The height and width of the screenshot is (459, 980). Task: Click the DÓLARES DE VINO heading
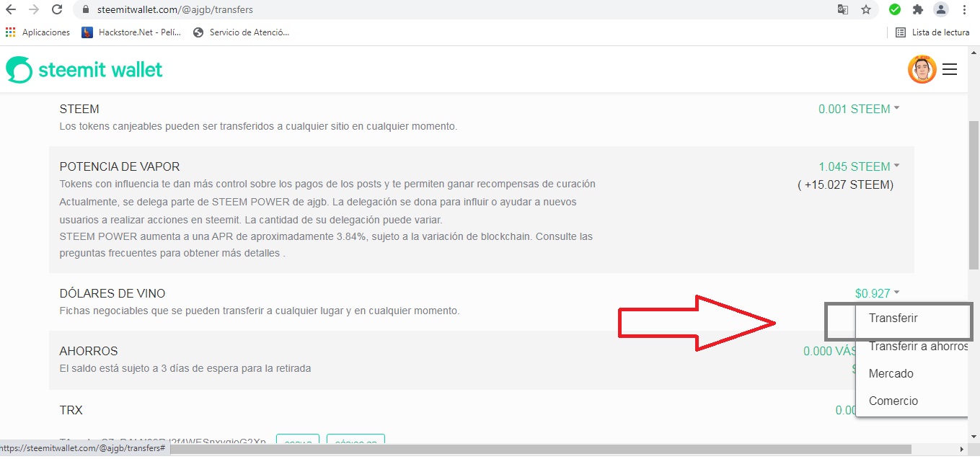112,293
